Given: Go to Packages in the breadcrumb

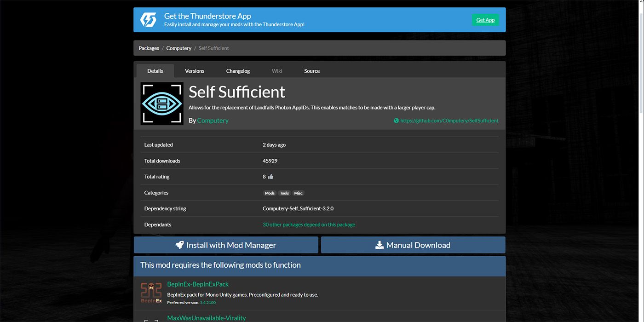Looking at the screenshot, I should click(149, 48).
